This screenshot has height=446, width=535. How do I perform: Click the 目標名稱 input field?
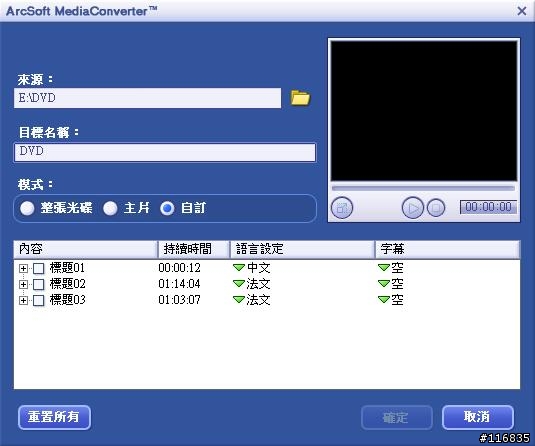(x=165, y=152)
